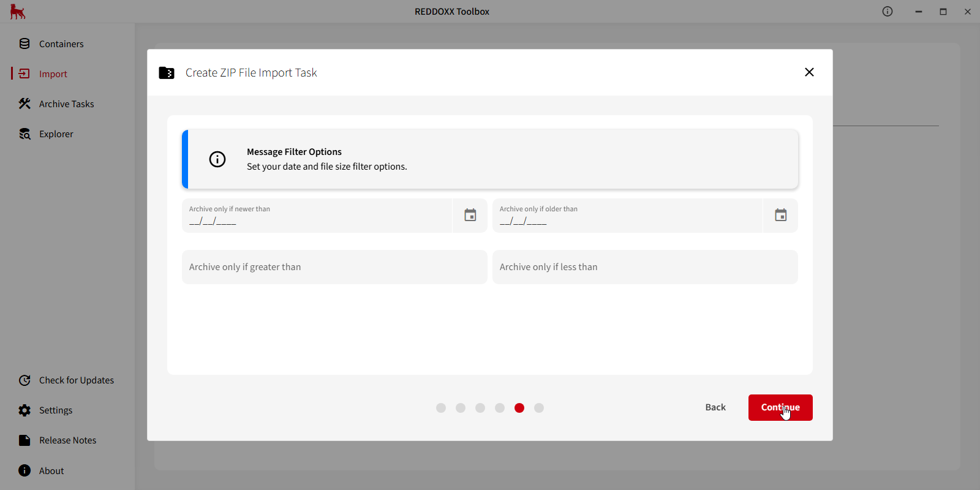Close the REDDOXX Toolbox window
Image resolution: width=980 pixels, height=490 pixels.
point(968,12)
